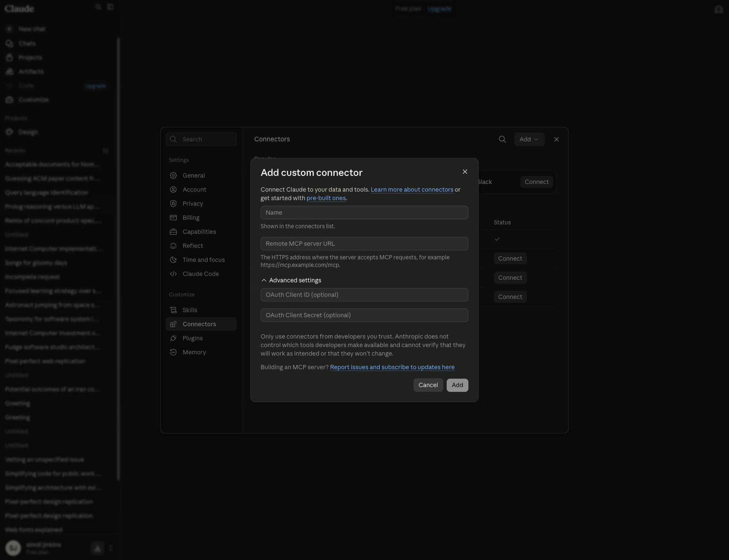Click the search icon beside Claude logo
The width and height of the screenshot is (729, 560).
click(98, 7)
